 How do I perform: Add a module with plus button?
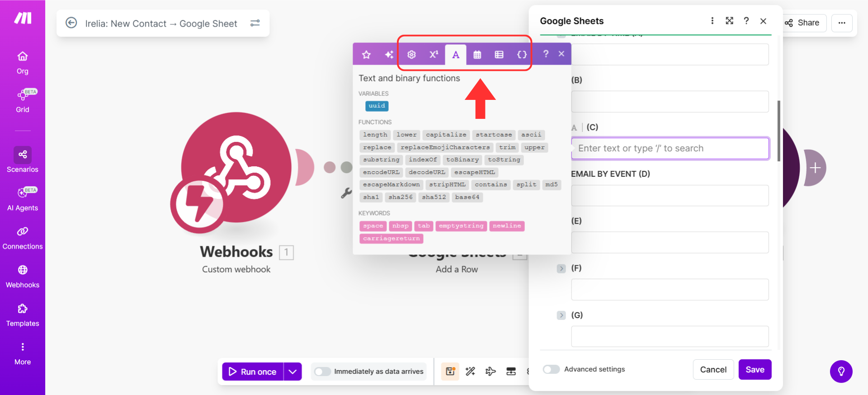tap(815, 168)
